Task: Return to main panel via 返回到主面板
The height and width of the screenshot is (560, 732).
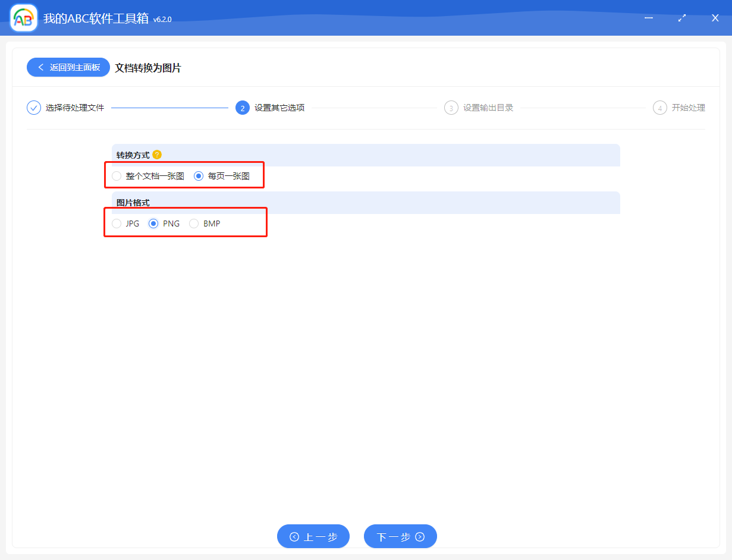Action: 68,67
